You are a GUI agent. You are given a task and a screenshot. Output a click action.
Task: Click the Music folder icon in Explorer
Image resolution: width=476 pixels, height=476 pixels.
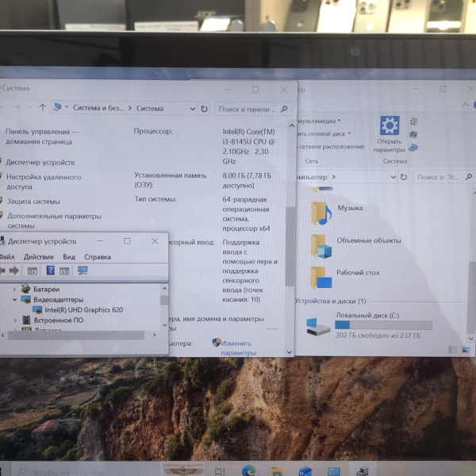(x=321, y=213)
